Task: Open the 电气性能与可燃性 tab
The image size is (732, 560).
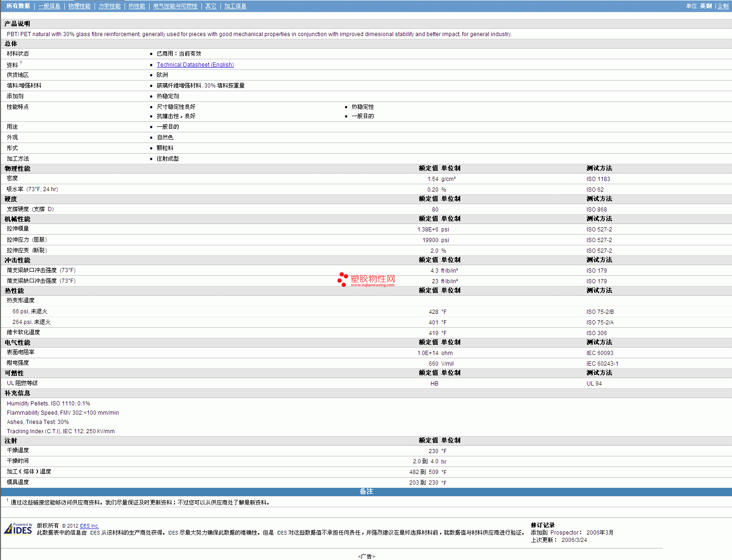Action: coord(175,6)
